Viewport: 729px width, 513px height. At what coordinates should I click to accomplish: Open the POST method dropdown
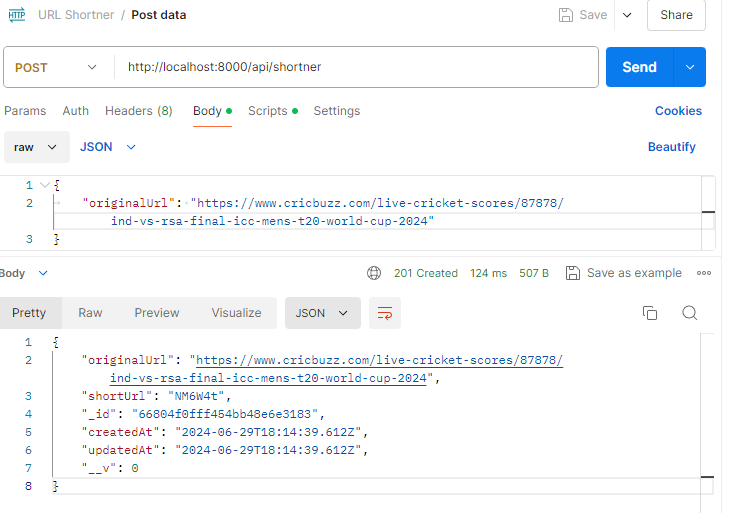(56, 67)
